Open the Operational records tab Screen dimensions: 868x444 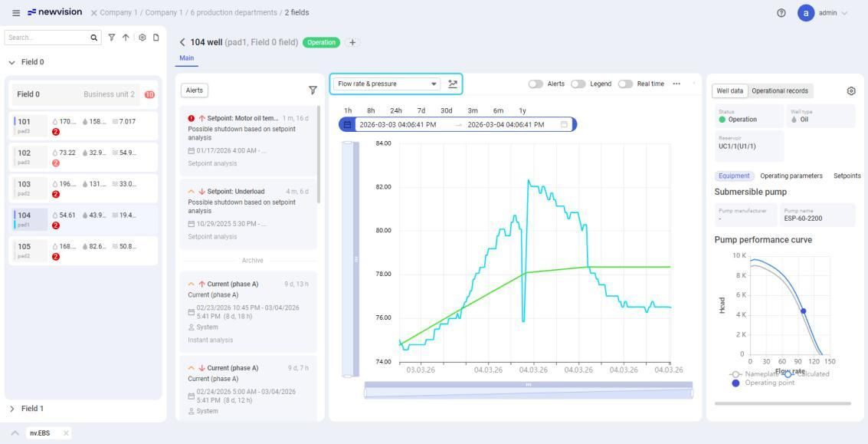click(x=779, y=91)
